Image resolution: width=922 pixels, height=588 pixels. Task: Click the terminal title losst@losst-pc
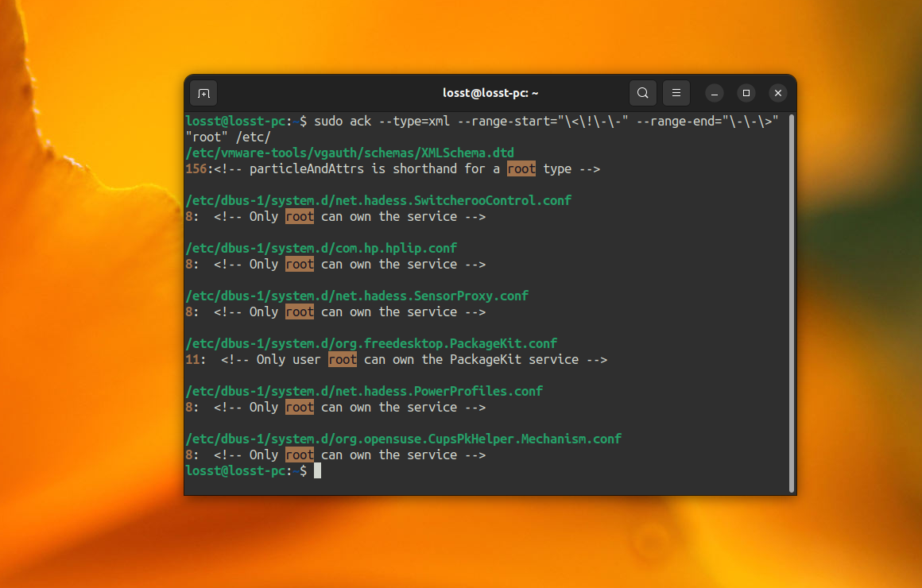[x=490, y=93]
